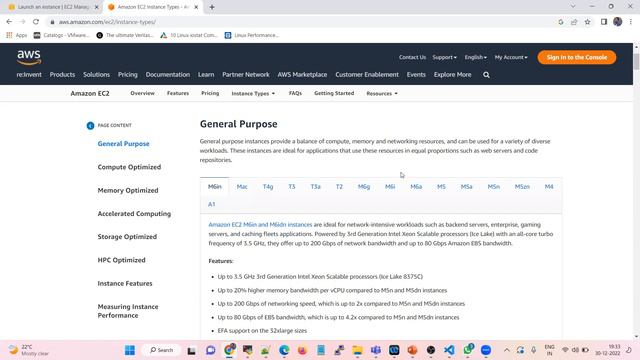This screenshot has width=640, height=360.
Task: Open Documentation menu item
Action: click(x=168, y=75)
